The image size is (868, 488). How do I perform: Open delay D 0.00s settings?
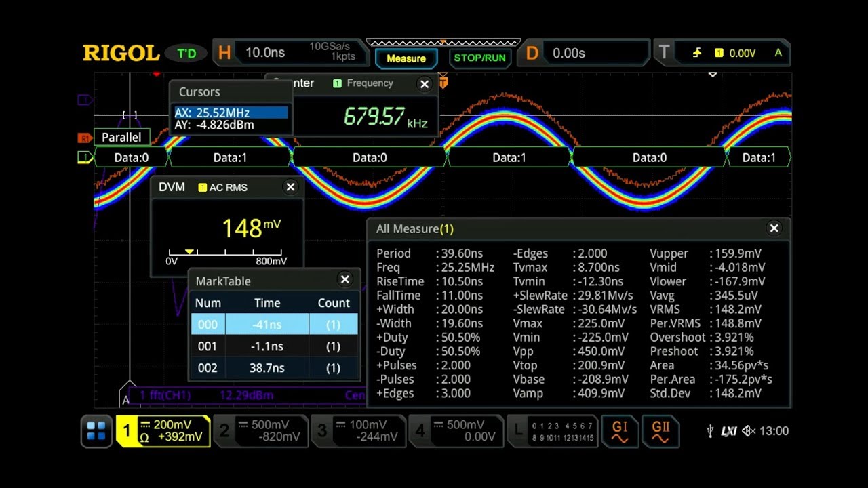click(583, 53)
